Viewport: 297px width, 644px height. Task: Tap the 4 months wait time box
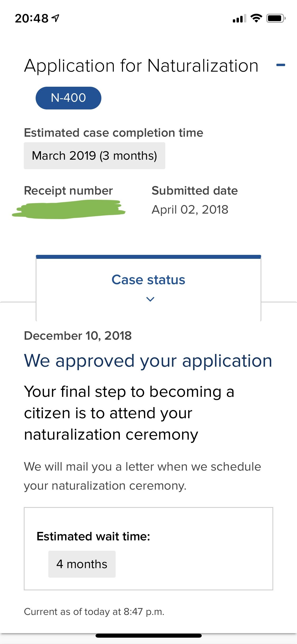82,564
